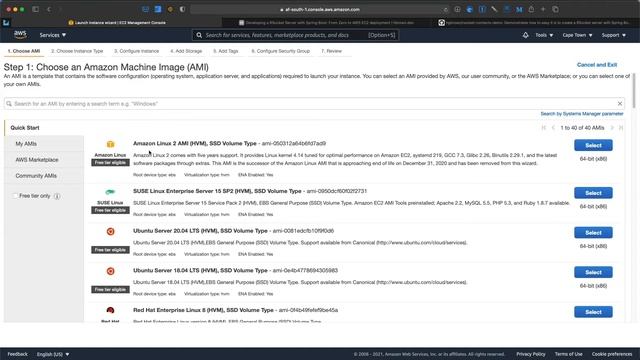Show Safari tab overview icon

556,9
